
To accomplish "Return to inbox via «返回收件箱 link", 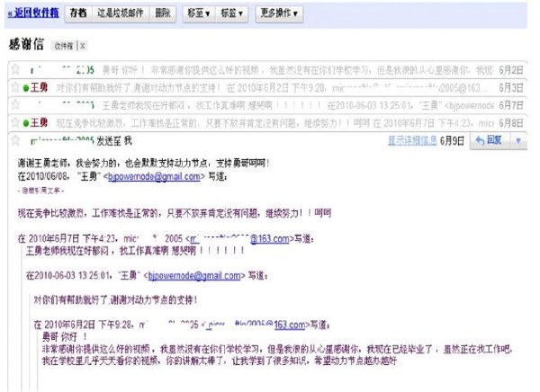I will pos(33,13).
